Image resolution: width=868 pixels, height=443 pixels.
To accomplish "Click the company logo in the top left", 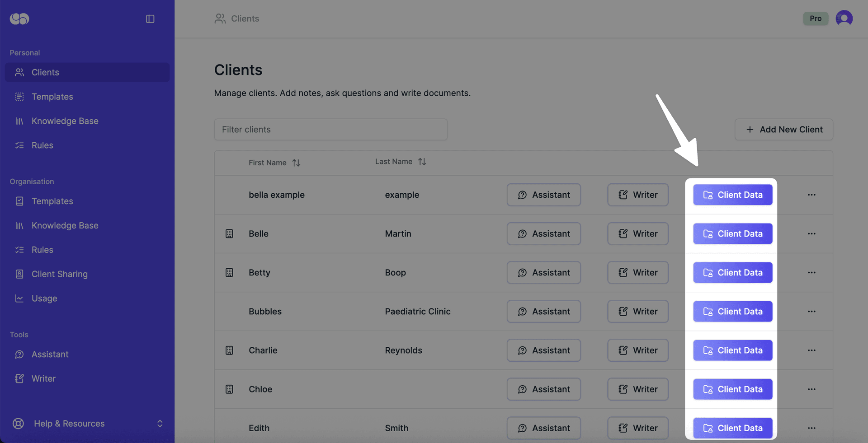I will pyautogui.click(x=19, y=19).
